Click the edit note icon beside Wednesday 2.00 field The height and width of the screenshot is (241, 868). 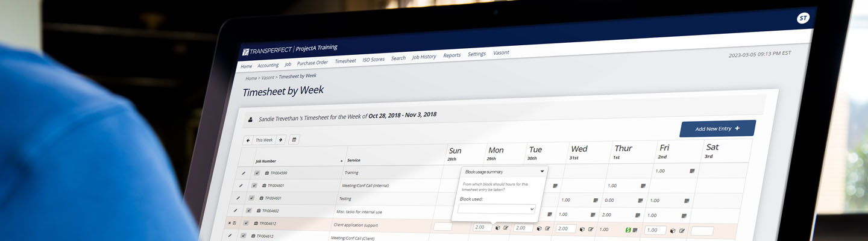pos(591,229)
